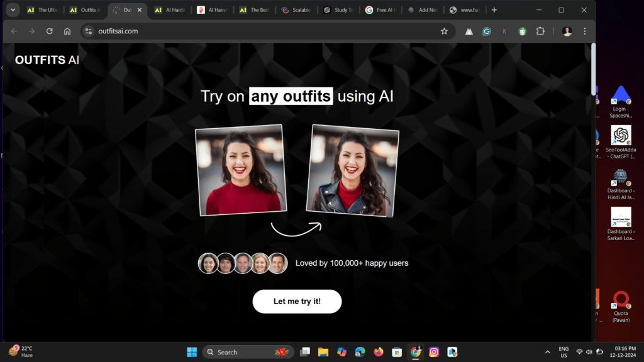This screenshot has width=644, height=362.
Task: Reload the current page
Action: click(49, 31)
